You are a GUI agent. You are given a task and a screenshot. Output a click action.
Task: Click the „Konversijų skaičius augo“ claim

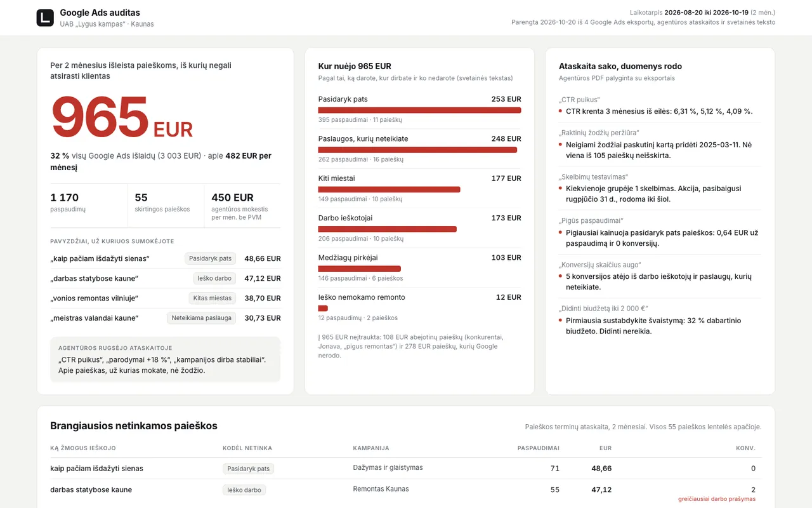[600, 264]
